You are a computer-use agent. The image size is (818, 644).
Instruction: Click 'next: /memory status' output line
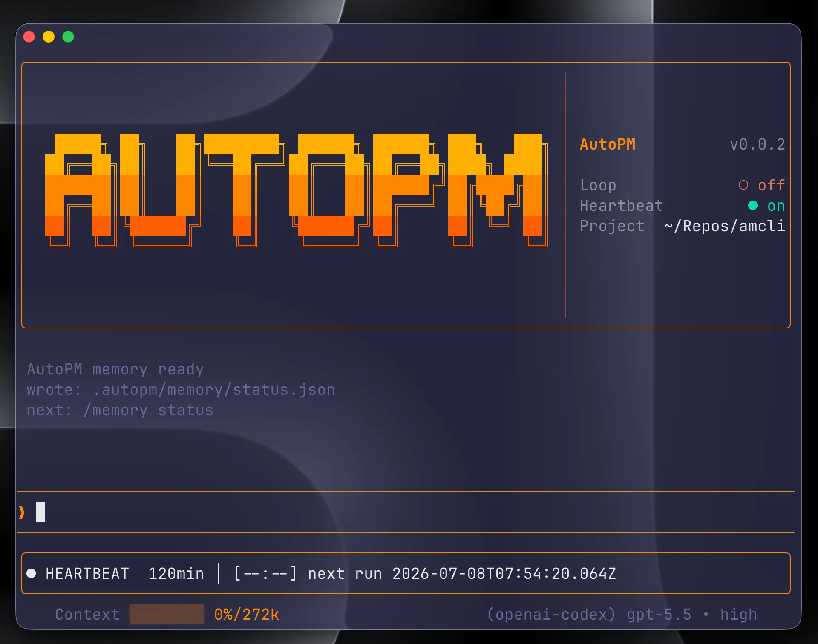(x=120, y=410)
